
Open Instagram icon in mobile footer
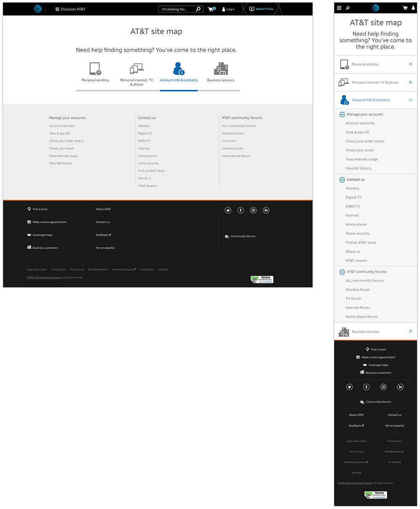(x=383, y=387)
